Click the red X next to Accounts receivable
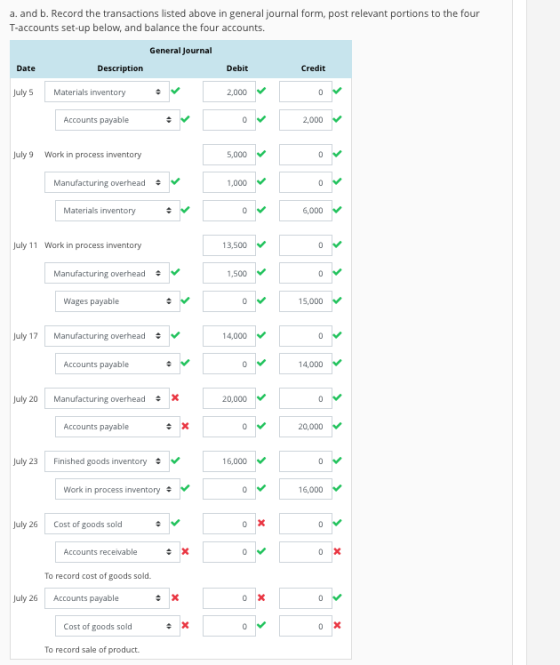This screenshot has width=560, height=665. click(x=185, y=551)
